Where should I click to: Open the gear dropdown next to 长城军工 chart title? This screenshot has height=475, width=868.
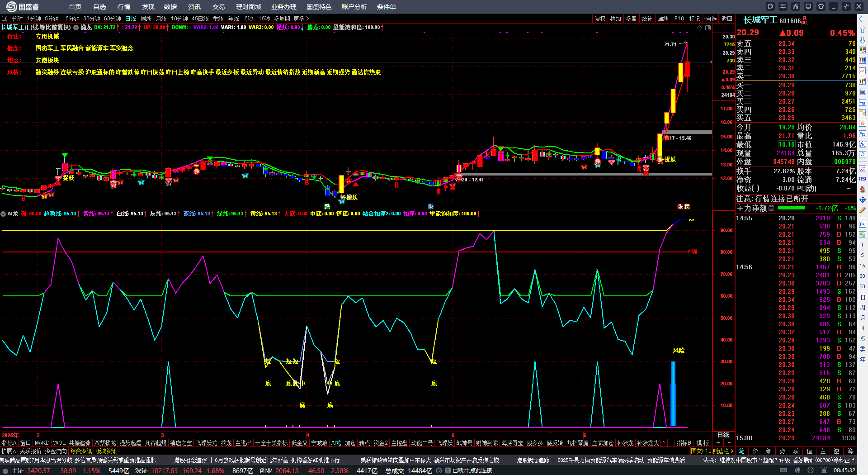[76, 28]
